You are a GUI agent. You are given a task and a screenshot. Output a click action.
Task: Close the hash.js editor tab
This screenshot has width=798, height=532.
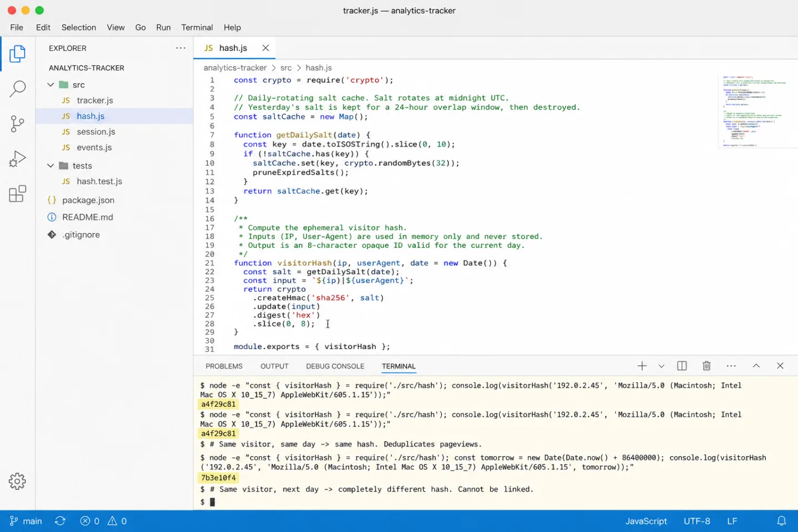click(x=265, y=48)
